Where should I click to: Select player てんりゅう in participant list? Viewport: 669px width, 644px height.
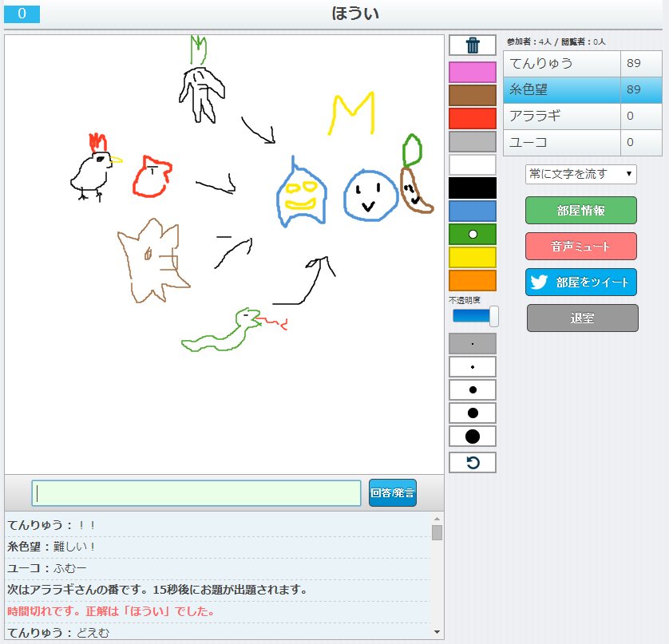(x=583, y=64)
